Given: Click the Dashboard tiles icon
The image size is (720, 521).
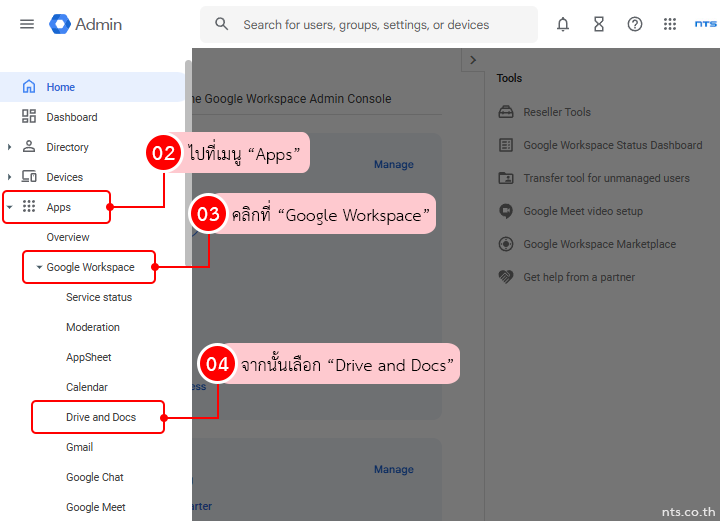Looking at the screenshot, I should click(x=29, y=116).
